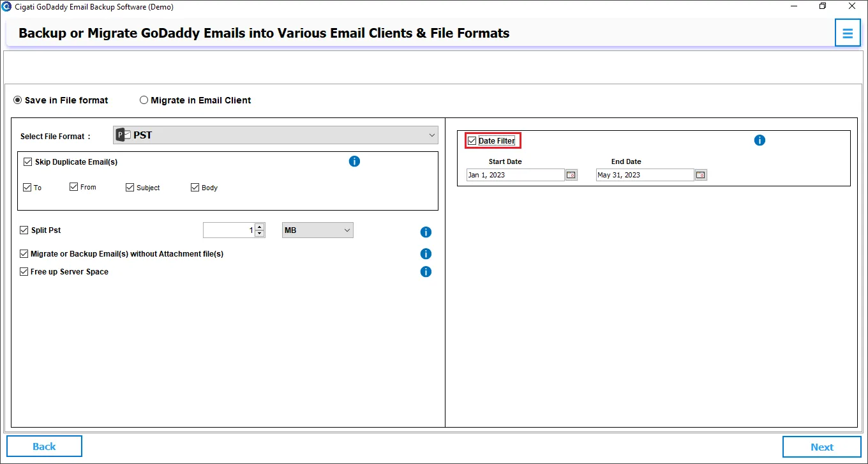
Task: Uncheck the From duplicate criterion
Action: [x=74, y=187]
